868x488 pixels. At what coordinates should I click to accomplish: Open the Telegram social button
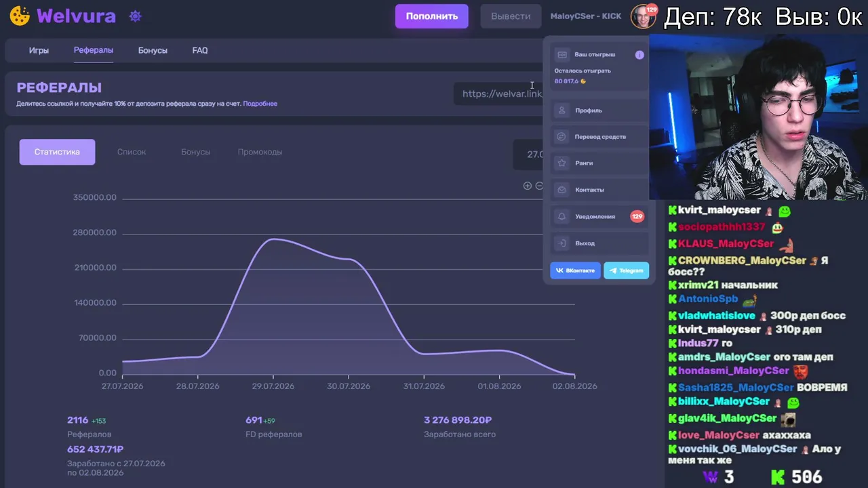(626, 270)
